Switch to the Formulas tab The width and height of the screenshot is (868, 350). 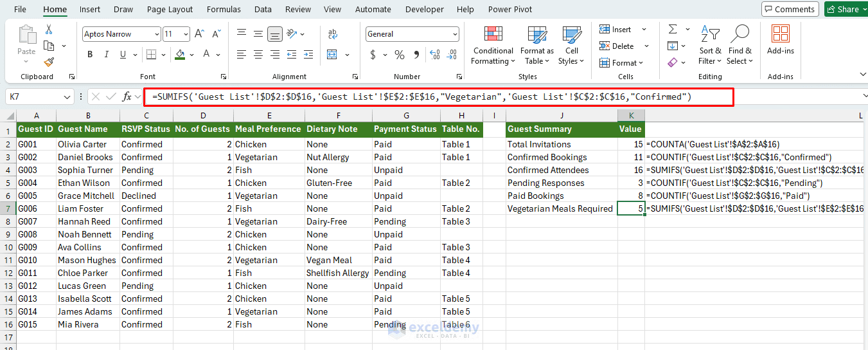pos(224,9)
